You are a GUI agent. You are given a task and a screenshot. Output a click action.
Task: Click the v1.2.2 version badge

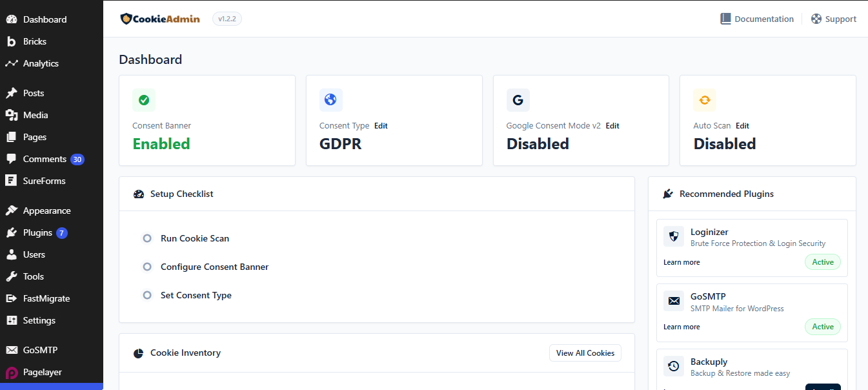pos(227,19)
